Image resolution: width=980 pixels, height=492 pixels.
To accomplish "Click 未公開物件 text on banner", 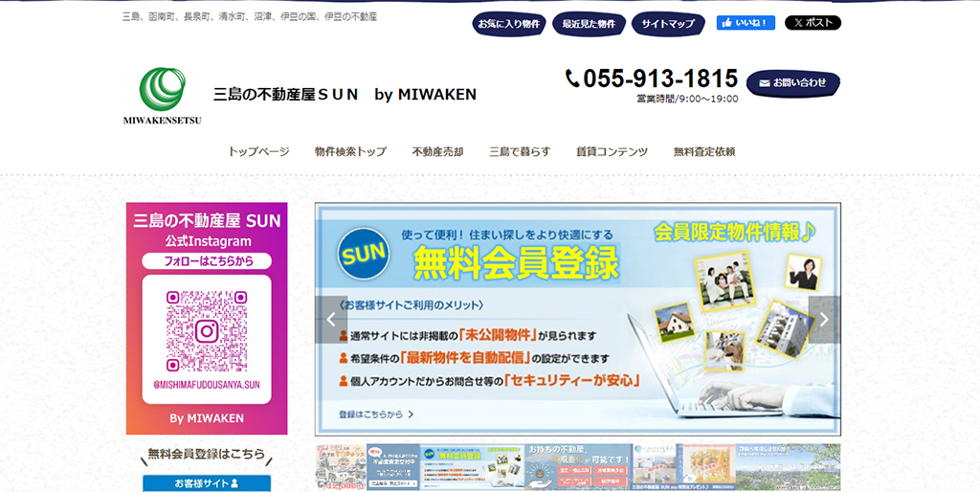I will (498, 335).
